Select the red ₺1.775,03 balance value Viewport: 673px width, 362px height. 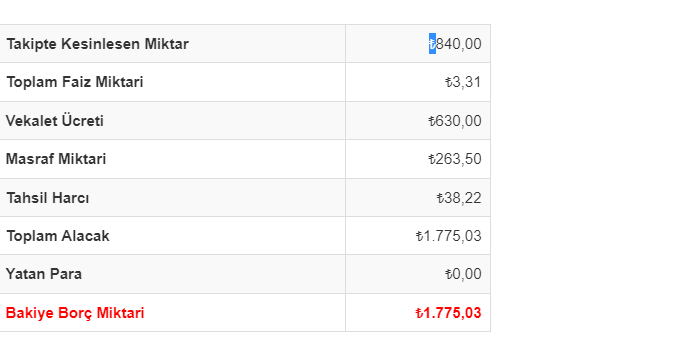tap(449, 313)
